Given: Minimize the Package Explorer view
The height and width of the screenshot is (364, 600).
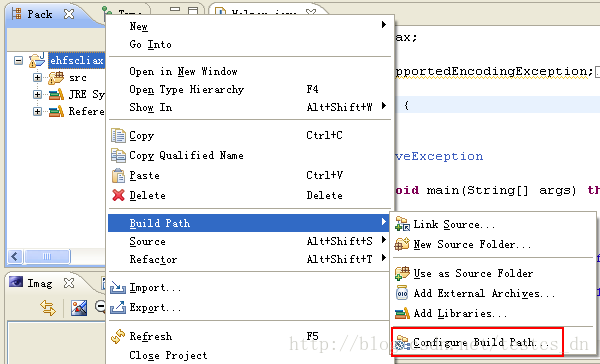Looking at the screenshot, I should pyautogui.click(x=175, y=9).
